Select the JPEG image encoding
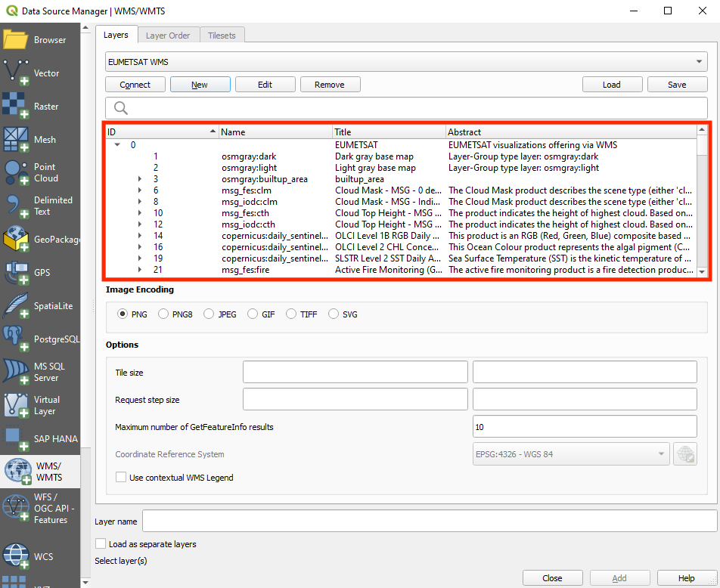The height and width of the screenshot is (588, 720). pos(209,314)
